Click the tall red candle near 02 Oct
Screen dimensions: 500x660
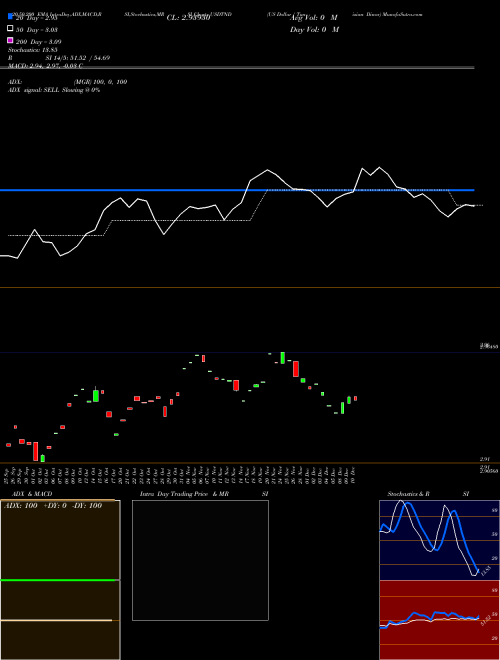[x=36, y=451]
